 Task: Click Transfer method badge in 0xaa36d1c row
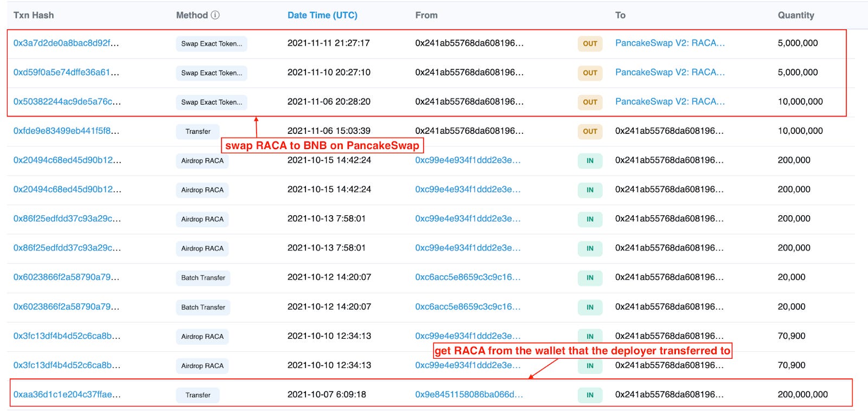(198, 395)
